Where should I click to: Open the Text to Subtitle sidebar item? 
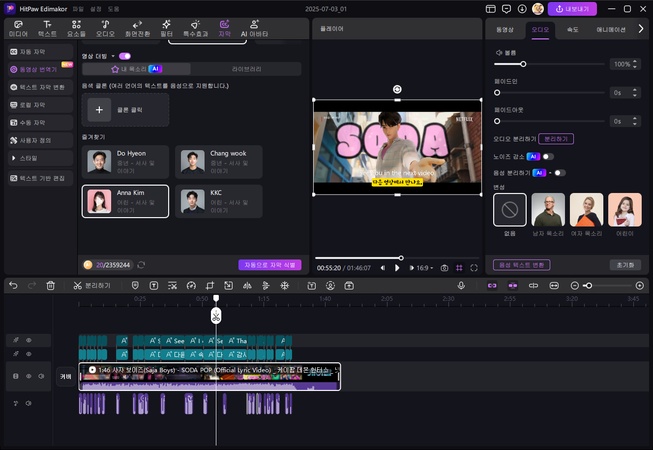[x=40, y=87]
